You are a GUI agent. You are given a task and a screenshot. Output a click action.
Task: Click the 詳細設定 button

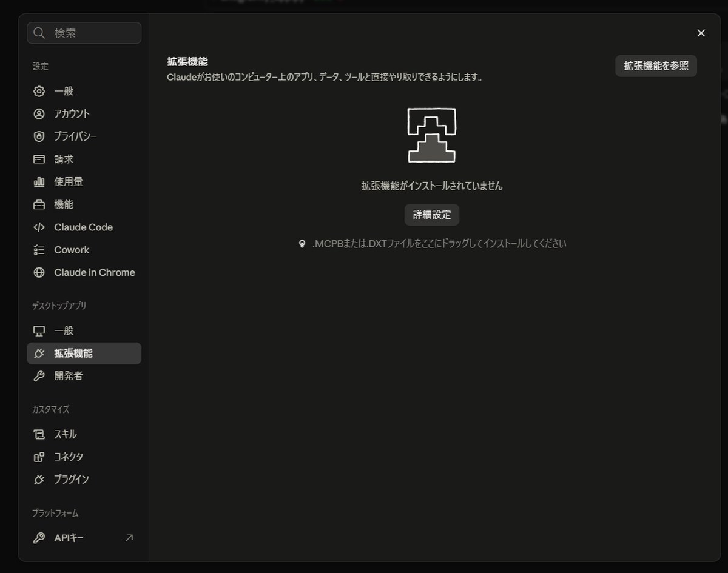pos(432,215)
